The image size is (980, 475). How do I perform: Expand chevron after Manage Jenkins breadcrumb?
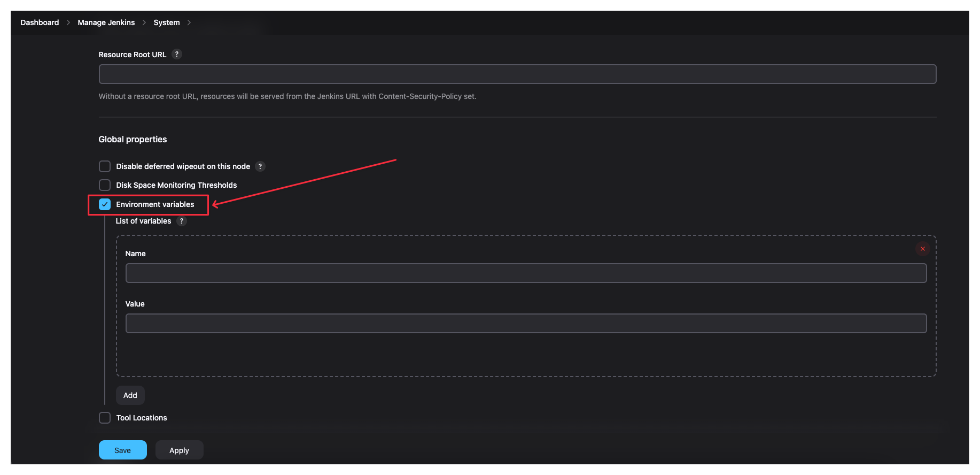pyautogui.click(x=144, y=22)
